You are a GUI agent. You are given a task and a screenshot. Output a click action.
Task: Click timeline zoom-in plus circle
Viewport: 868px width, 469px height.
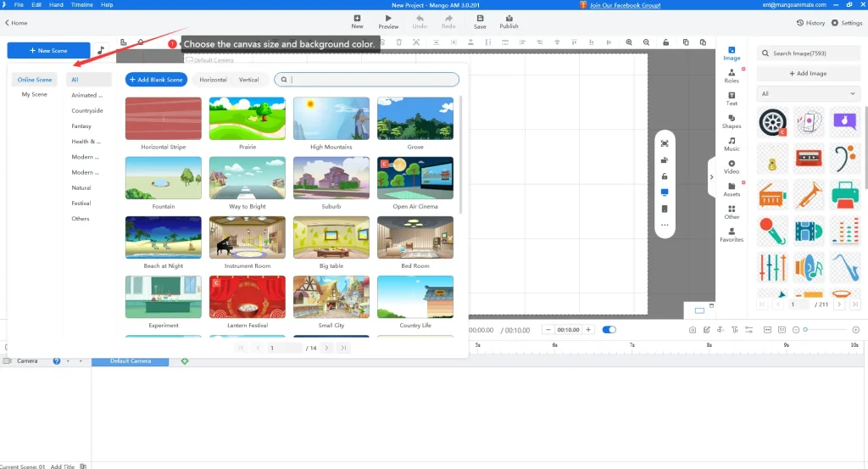pos(856,329)
